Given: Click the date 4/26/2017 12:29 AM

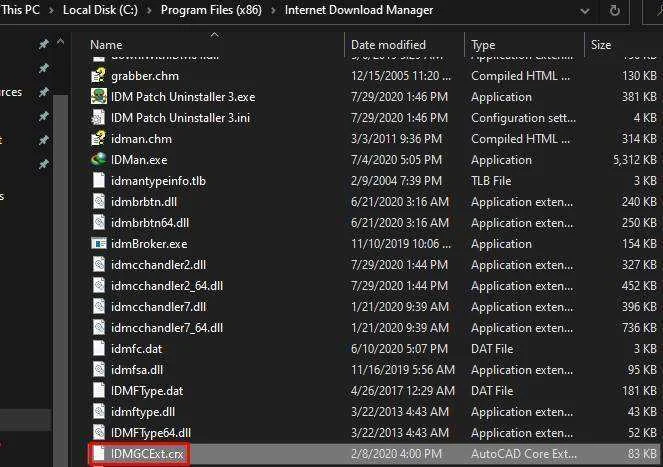Looking at the screenshot, I should [x=403, y=390].
